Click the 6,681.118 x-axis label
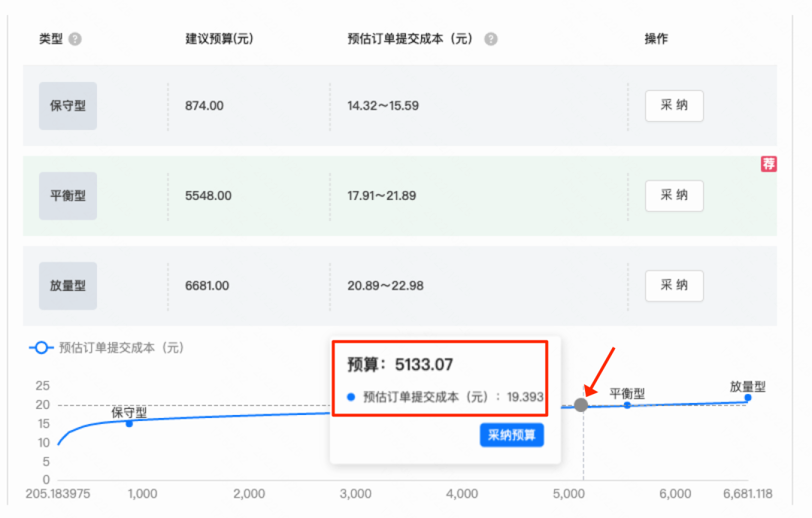The width and height of the screenshot is (812, 518). coord(748,494)
